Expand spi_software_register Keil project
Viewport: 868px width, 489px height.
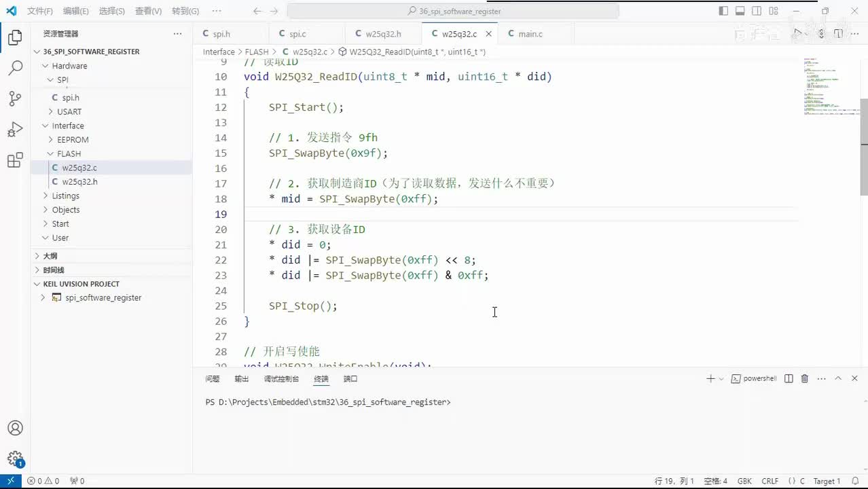click(43, 297)
